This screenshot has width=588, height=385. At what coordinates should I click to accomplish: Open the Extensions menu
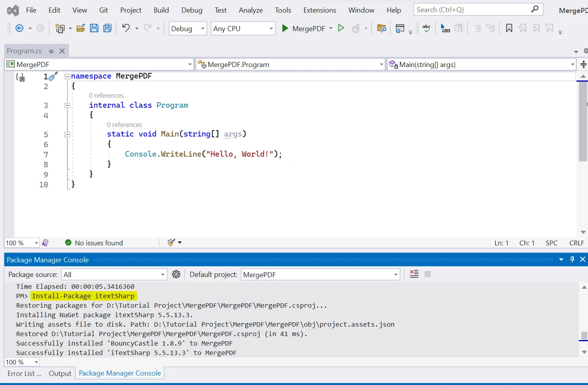[x=320, y=10]
